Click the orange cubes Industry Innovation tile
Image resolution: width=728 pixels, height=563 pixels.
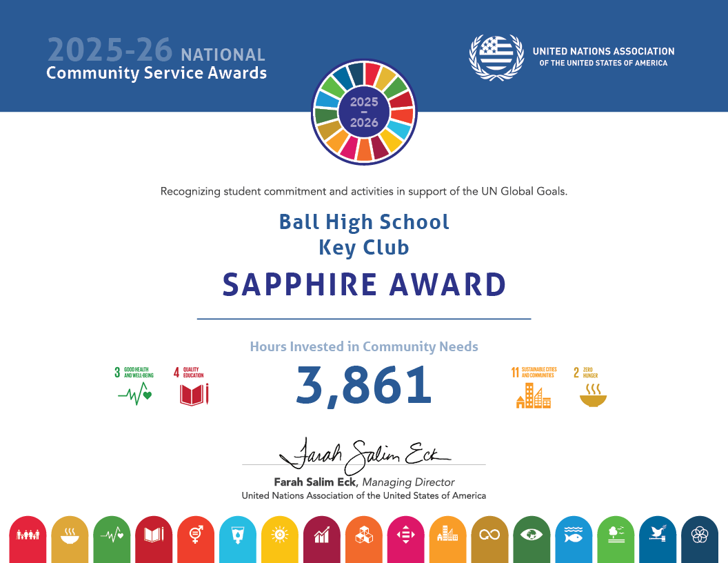click(x=364, y=540)
